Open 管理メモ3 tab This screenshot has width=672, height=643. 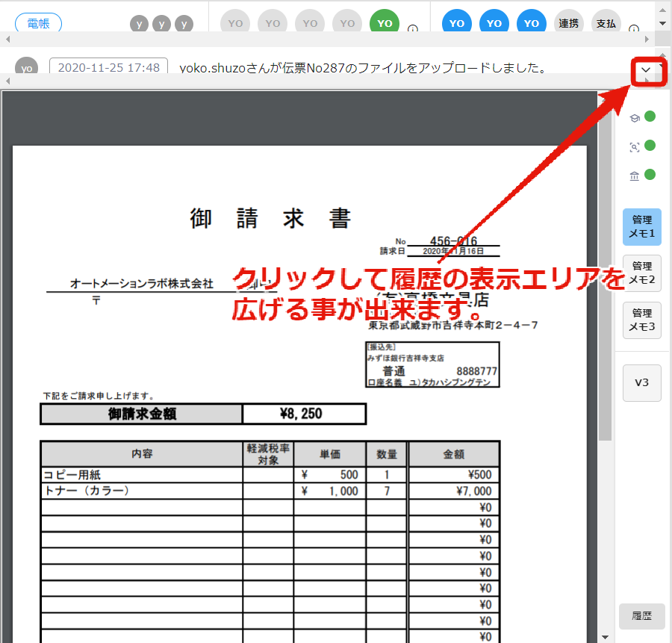(642, 320)
